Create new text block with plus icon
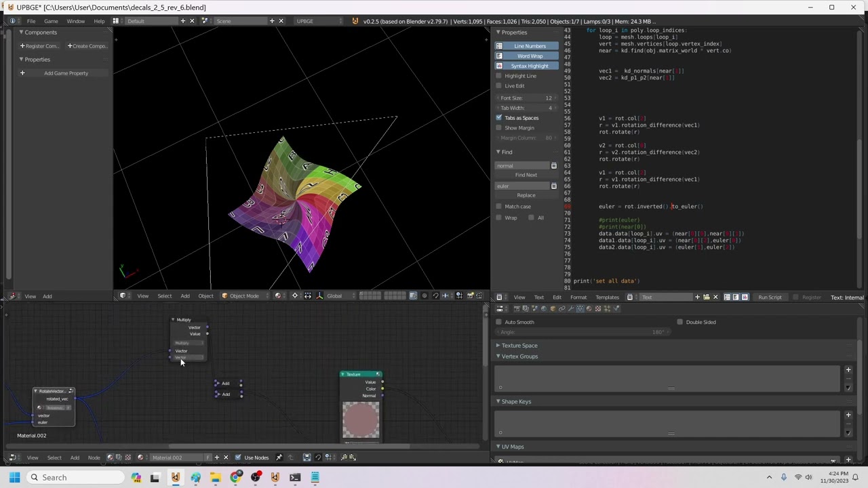This screenshot has height=488, width=868. tap(697, 297)
